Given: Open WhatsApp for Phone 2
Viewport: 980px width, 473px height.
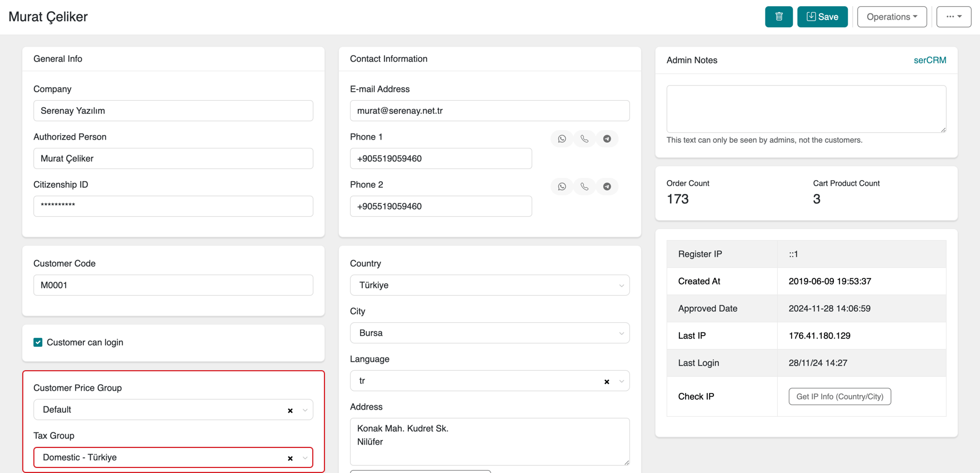Looking at the screenshot, I should (x=562, y=187).
